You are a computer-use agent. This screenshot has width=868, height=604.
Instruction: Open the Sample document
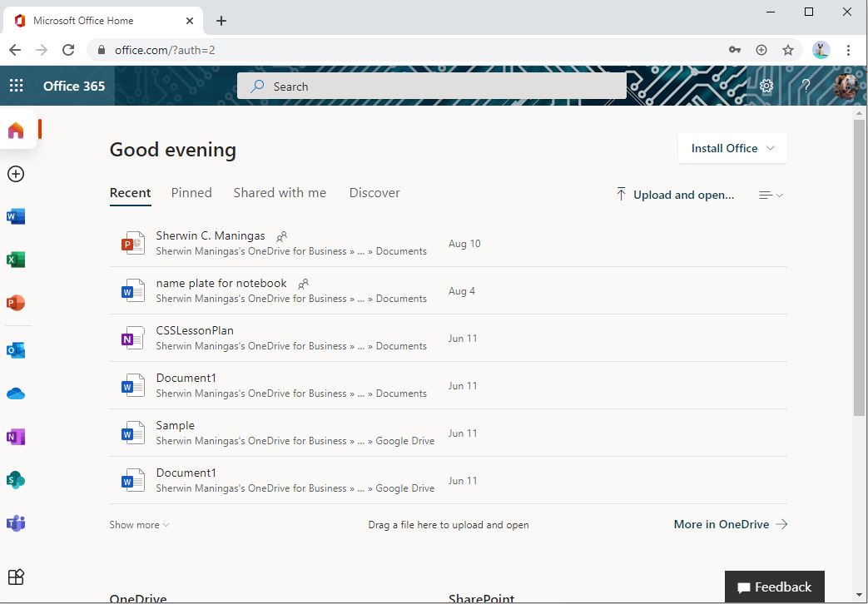tap(175, 426)
